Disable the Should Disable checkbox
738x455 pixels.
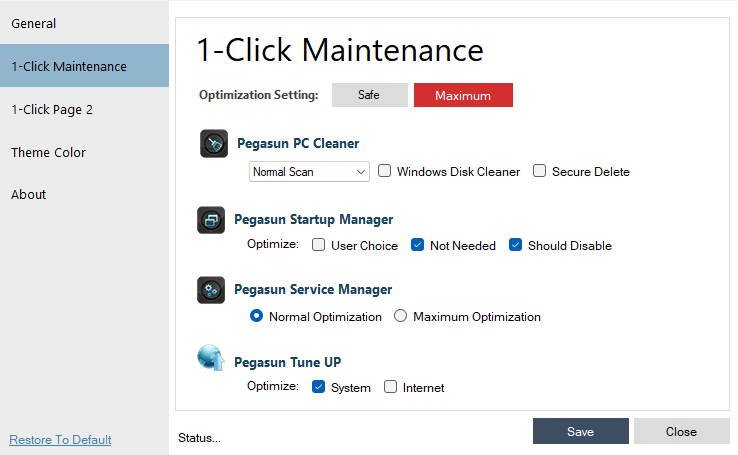coord(516,245)
